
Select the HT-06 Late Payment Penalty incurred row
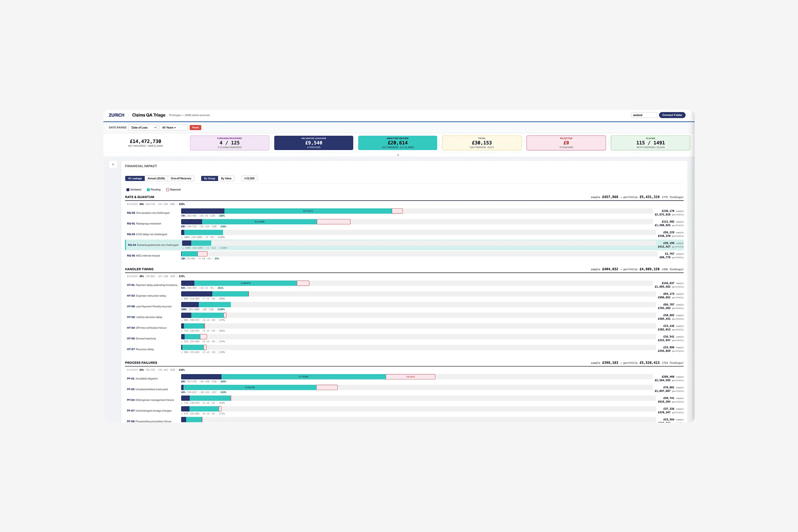[405, 307]
